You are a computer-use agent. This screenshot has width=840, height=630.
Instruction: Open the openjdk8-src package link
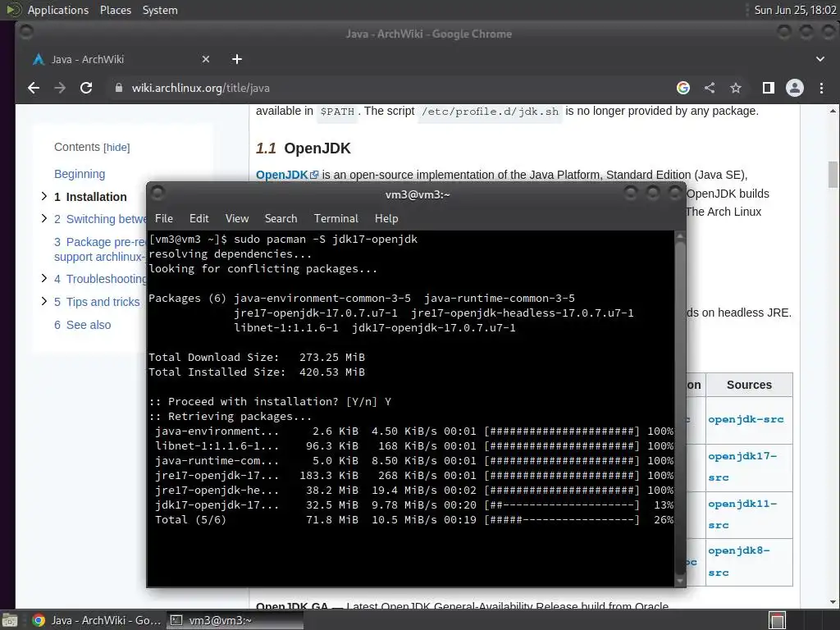pos(739,561)
